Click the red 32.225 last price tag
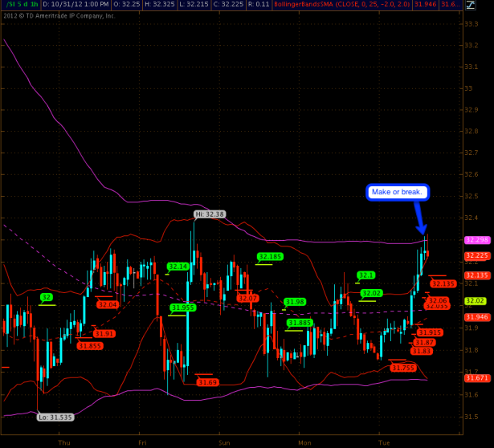494x448 pixels. (x=476, y=256)
